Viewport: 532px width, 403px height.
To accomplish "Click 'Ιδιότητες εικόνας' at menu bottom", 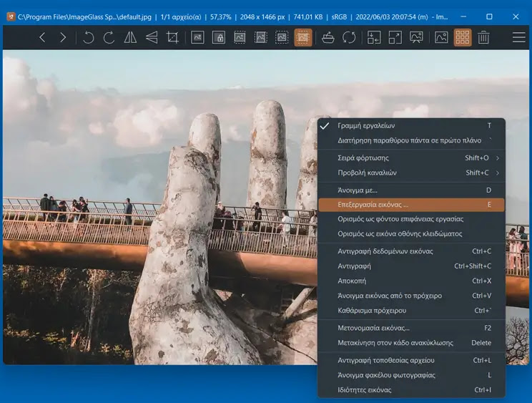I will click(365, 390).
